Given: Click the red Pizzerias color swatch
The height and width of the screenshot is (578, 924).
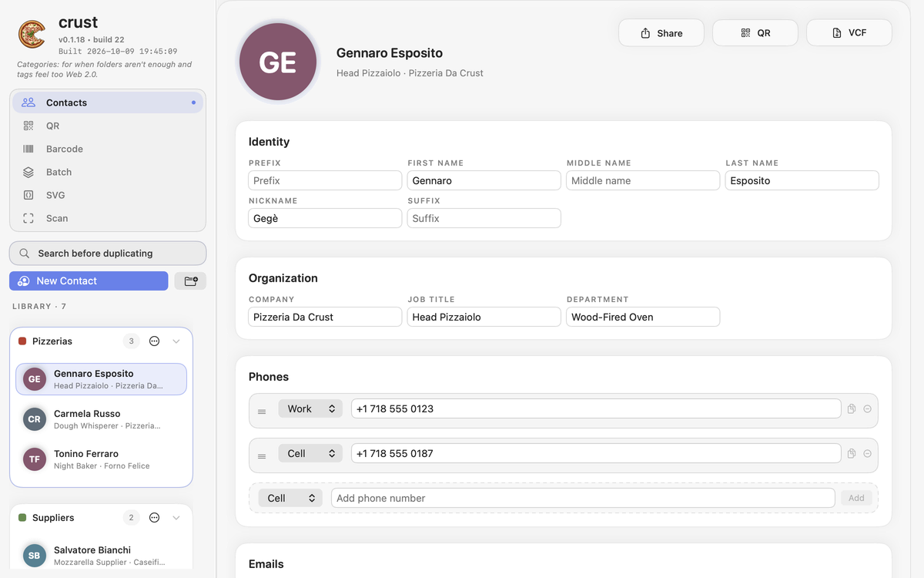Looking at the screenshot, I should [22, 341].
